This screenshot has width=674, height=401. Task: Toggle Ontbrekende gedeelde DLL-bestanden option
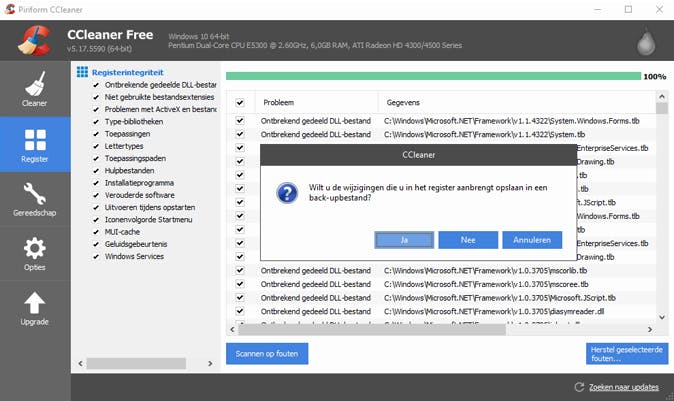tap(96, 85)
